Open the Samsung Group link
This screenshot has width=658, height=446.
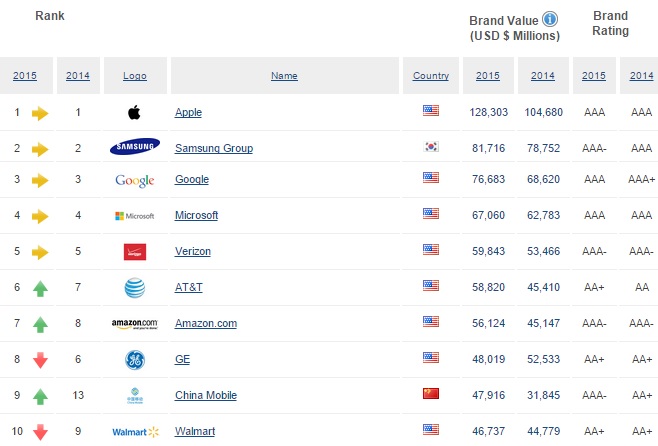coord(213,149)
